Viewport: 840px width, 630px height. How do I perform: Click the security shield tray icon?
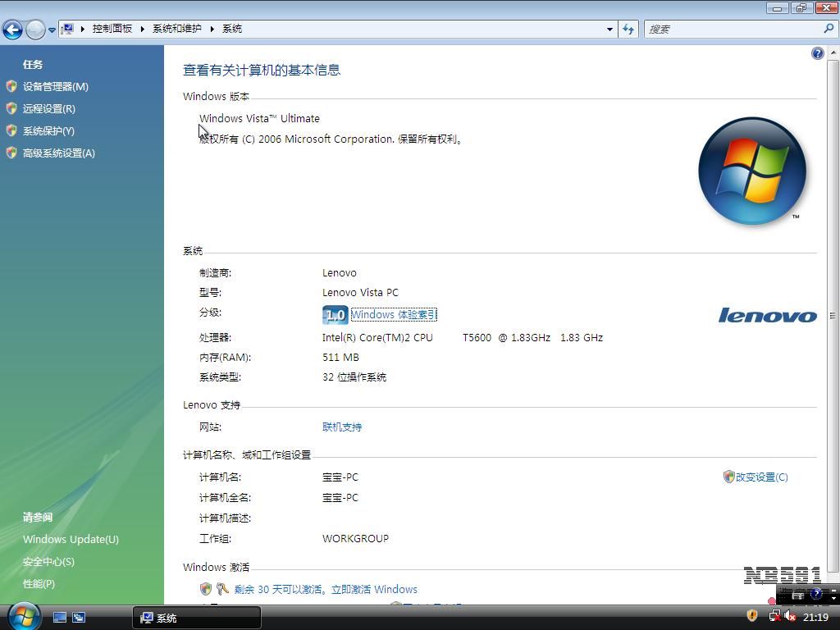[751, 616]
